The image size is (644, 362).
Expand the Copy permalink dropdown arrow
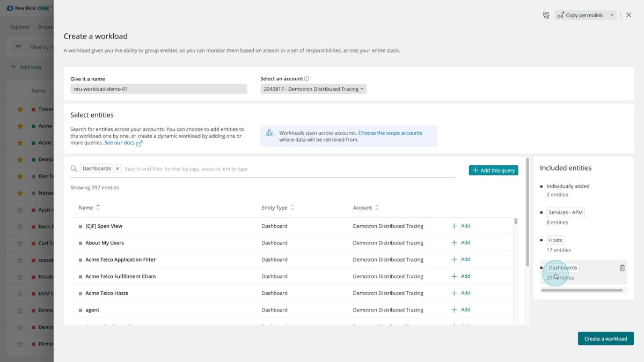click(612, 15)
